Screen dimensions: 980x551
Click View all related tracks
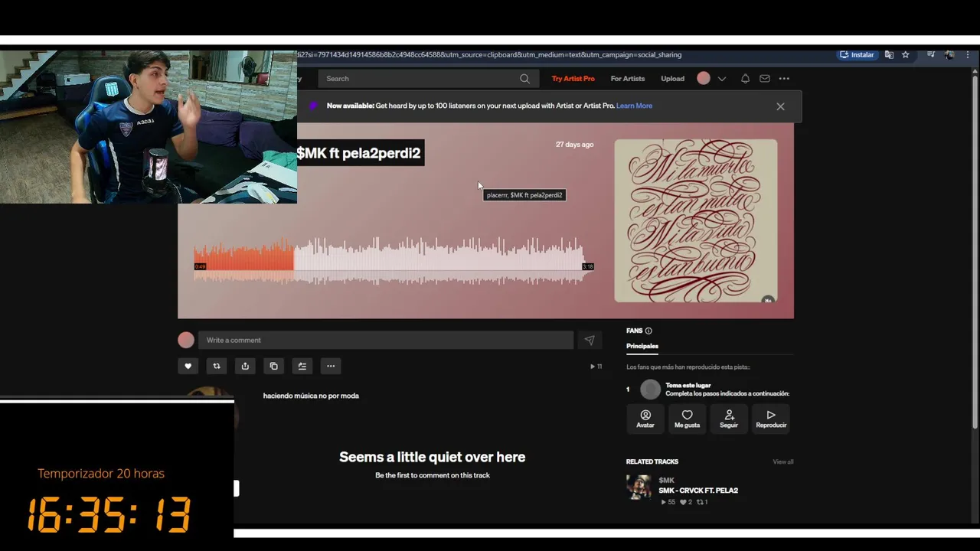coord(782,461)
